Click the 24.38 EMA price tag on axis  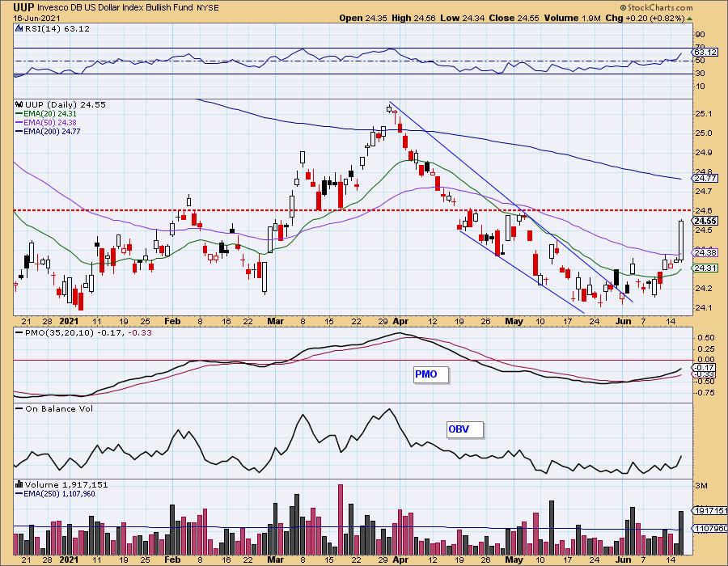click(705, 253)
